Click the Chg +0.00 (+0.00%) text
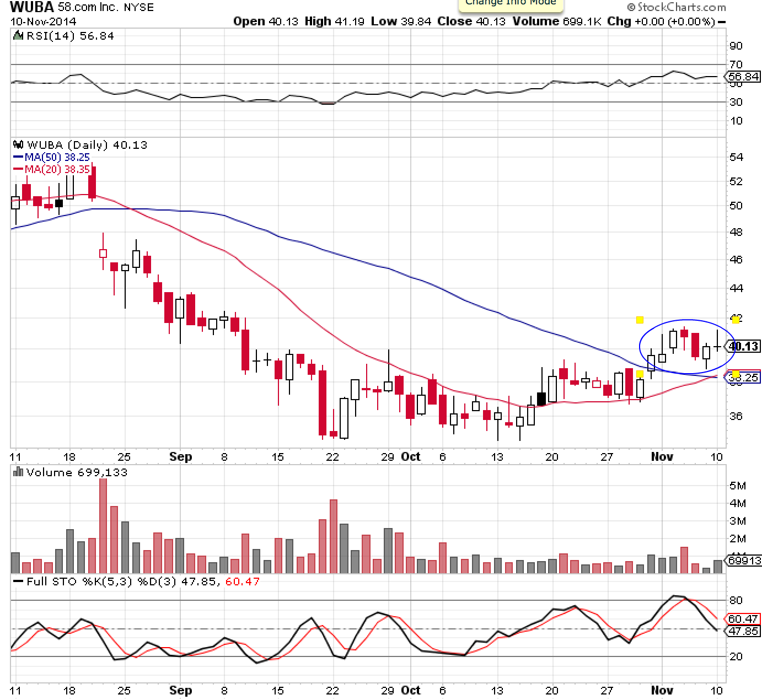Image resolution: width=762 pixels, height=700 pixels. click(x=661, y=21)
